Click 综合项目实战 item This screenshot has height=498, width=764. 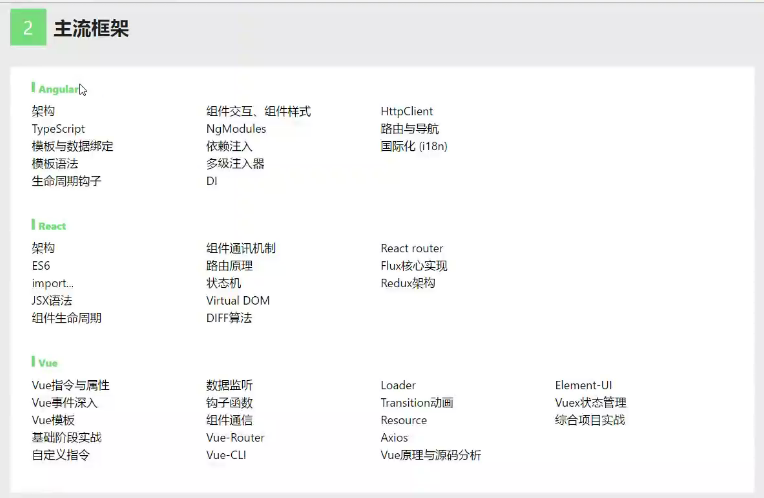[x=590, y=420]
